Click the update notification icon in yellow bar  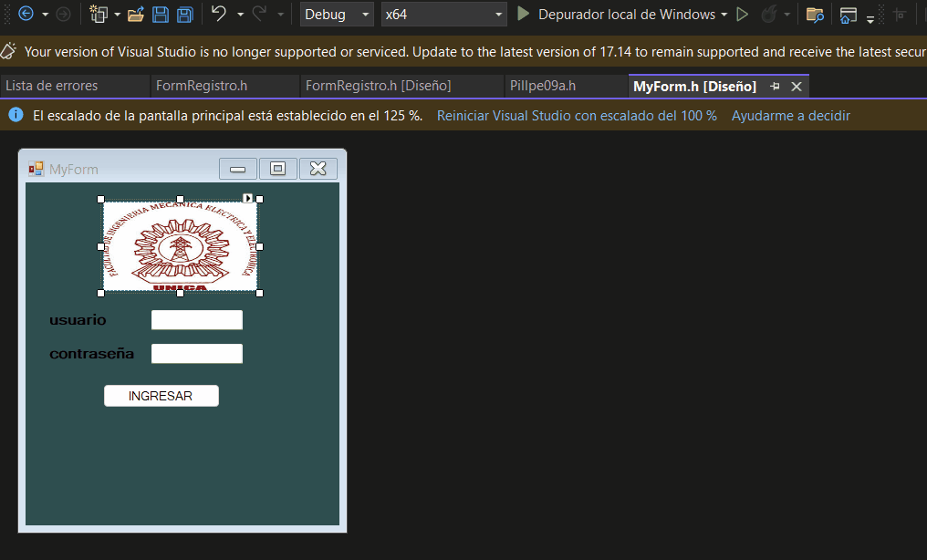[8, 51]
